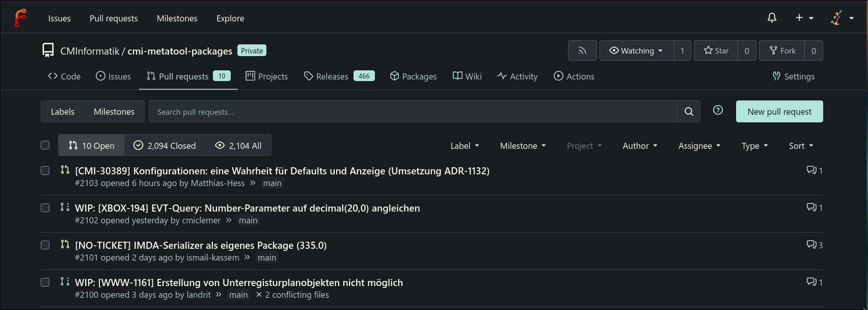Open the Milestones button beside Labels

pos(114,112)
